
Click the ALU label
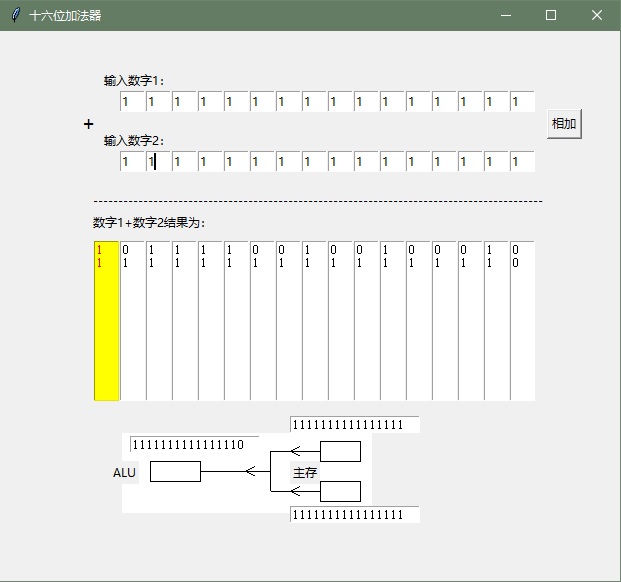point(124,472)
